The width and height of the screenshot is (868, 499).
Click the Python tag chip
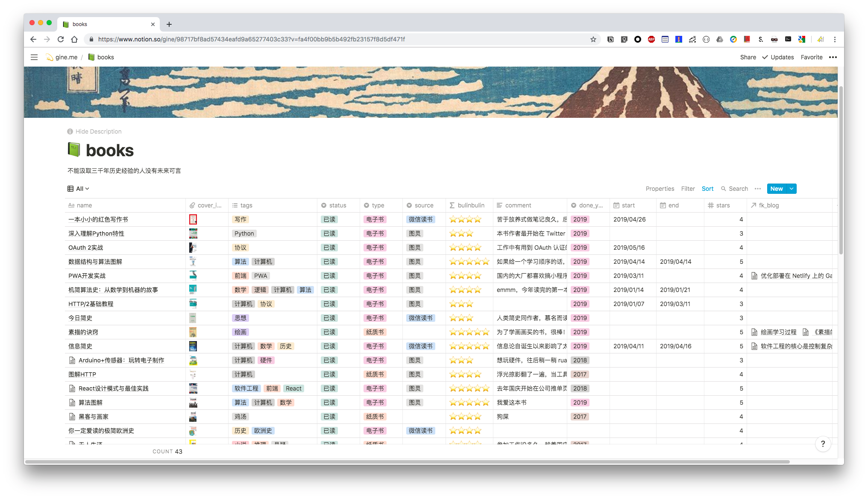coord(244,233)
